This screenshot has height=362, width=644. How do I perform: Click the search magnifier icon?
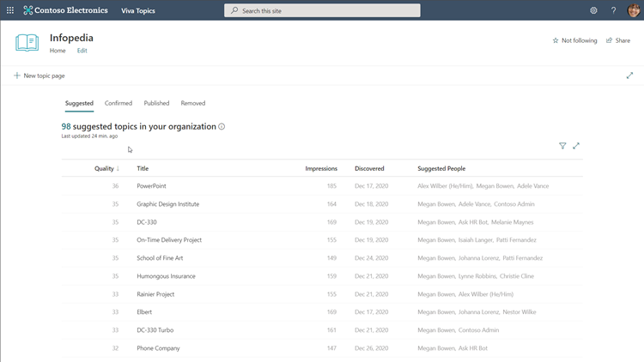234,10
